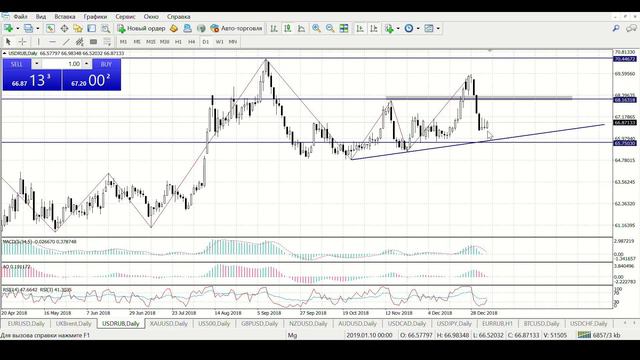Click the New Chart toolbar icon
Screen dimensions: 640x360
pos(8,28)
